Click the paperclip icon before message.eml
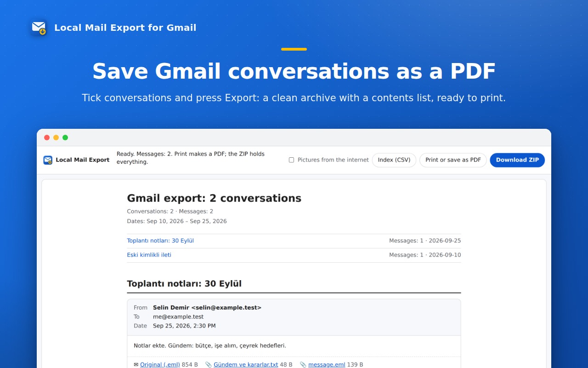The width and height of the screenshot is (588, 368). point(303,364)
